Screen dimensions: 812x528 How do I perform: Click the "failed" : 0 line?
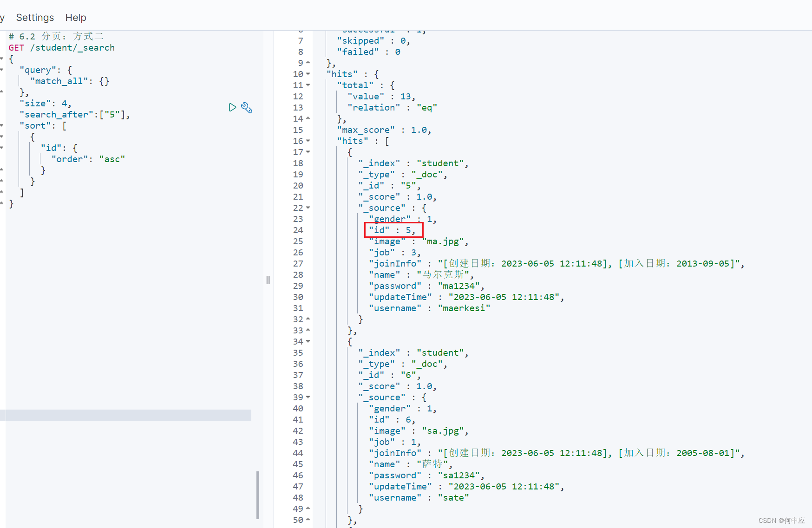[369, 52]
